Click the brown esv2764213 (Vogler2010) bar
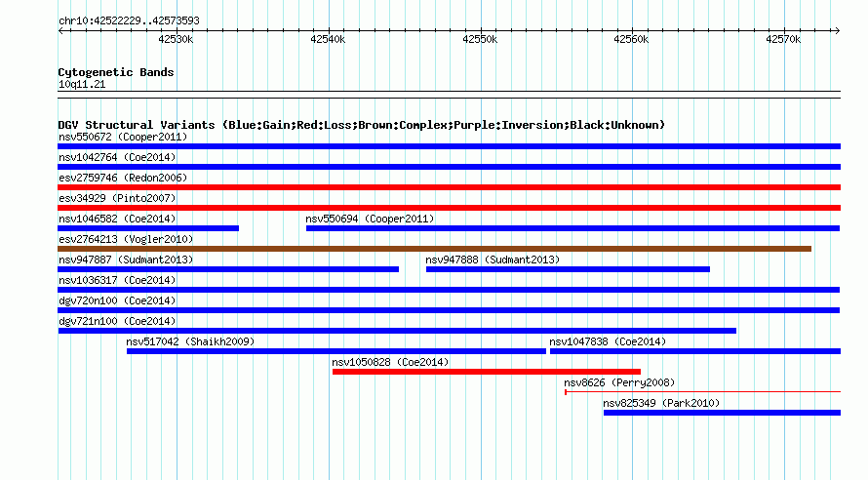This screenshot has height=480, width=868. [x=435, y=249]
